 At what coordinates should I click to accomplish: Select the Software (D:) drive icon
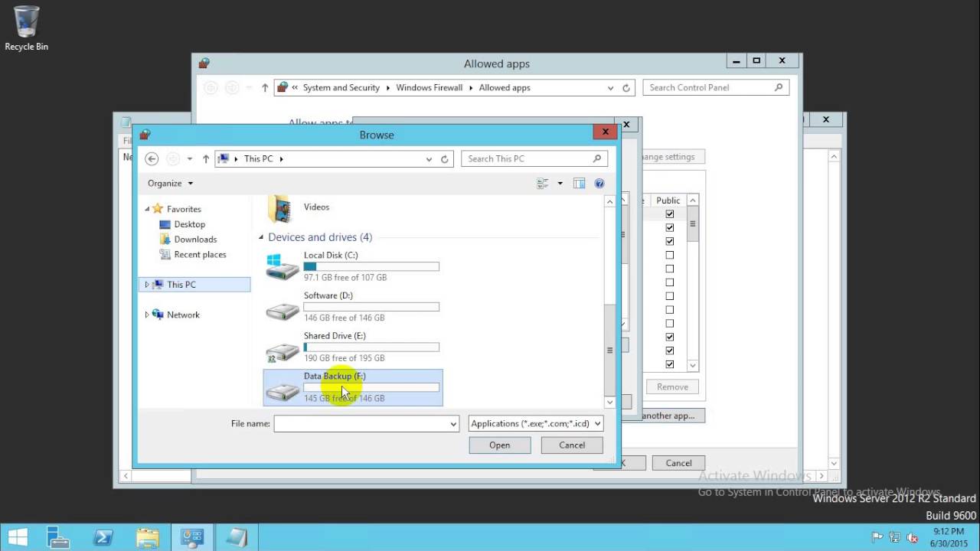point(283,309)
